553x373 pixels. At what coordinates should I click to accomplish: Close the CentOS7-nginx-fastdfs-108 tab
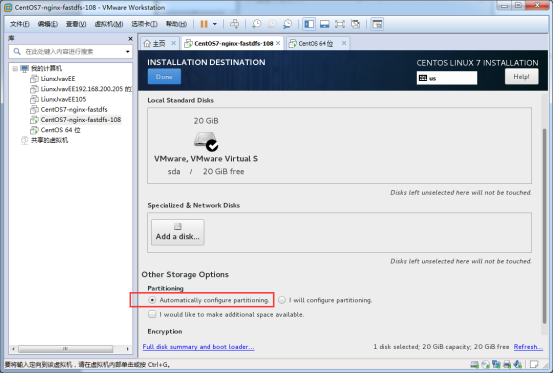278,43
